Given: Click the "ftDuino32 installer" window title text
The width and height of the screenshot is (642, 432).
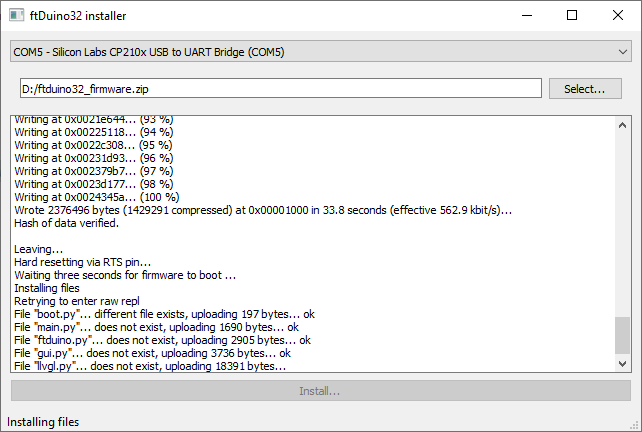Looking at the screenshot, I should [78, 16].
